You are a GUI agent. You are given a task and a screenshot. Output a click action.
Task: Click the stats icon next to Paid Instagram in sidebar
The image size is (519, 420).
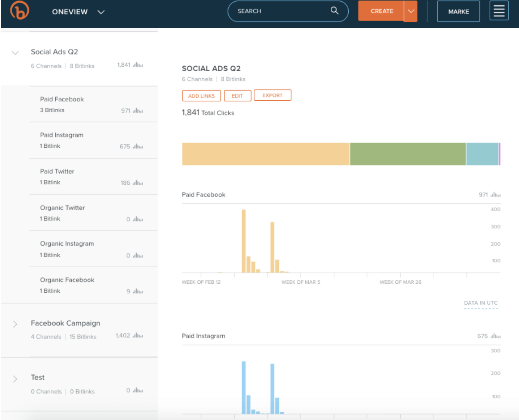point(138,146)
